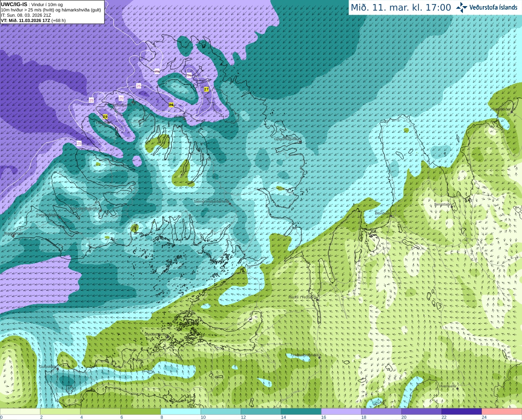Select the 8–10 m/s legend color
The width and height of the screenshot is (522, 420).
[x=181, y=411]
